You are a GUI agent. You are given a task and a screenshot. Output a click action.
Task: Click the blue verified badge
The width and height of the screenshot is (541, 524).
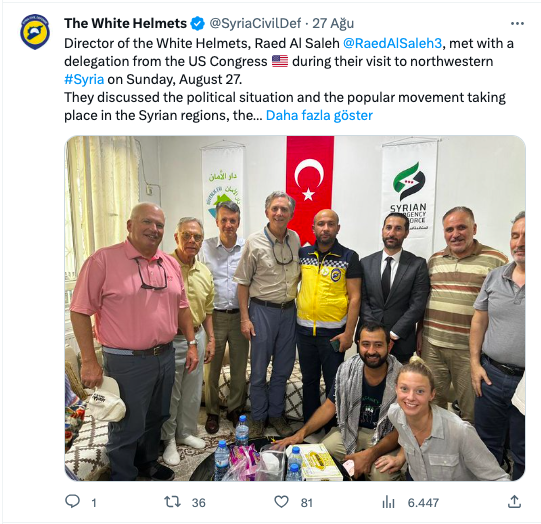(x=197, y=24)
